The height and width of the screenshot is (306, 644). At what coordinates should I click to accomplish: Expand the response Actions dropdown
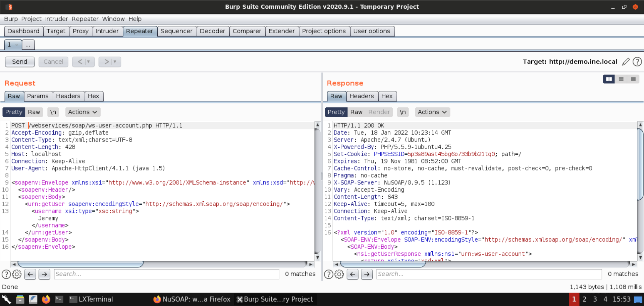click(432, 112)
